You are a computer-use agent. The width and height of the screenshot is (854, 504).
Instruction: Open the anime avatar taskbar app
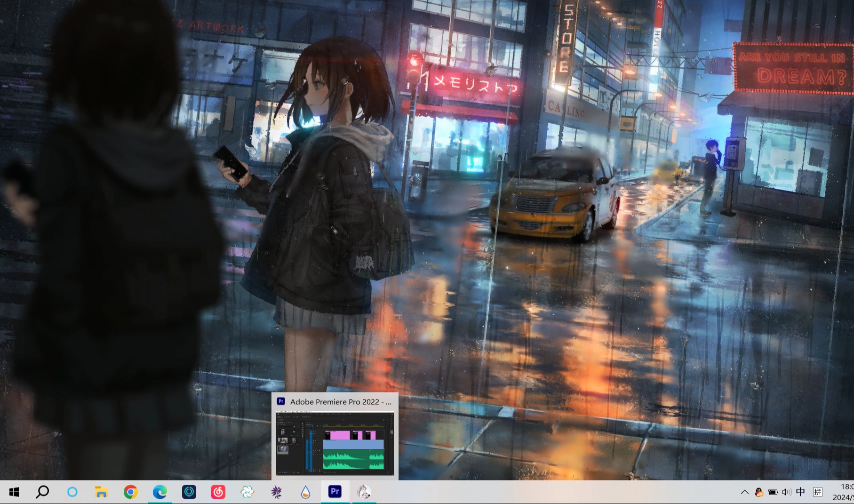pyautogui.click(x=364, y=492)
